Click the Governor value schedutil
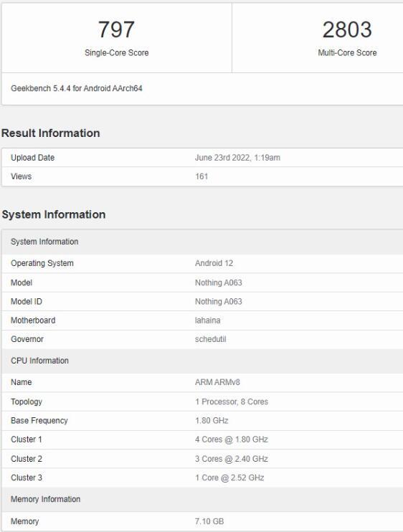The image size is (403, 532). coord(210,339)
